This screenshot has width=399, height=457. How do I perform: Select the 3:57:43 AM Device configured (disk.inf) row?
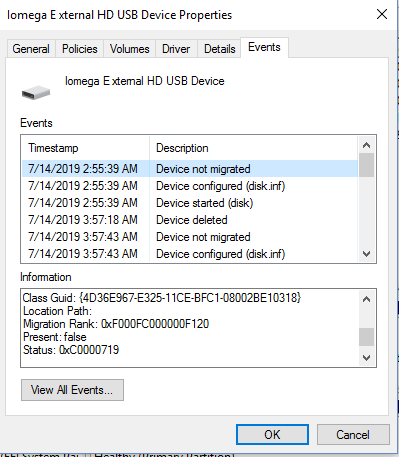point(190,254)
